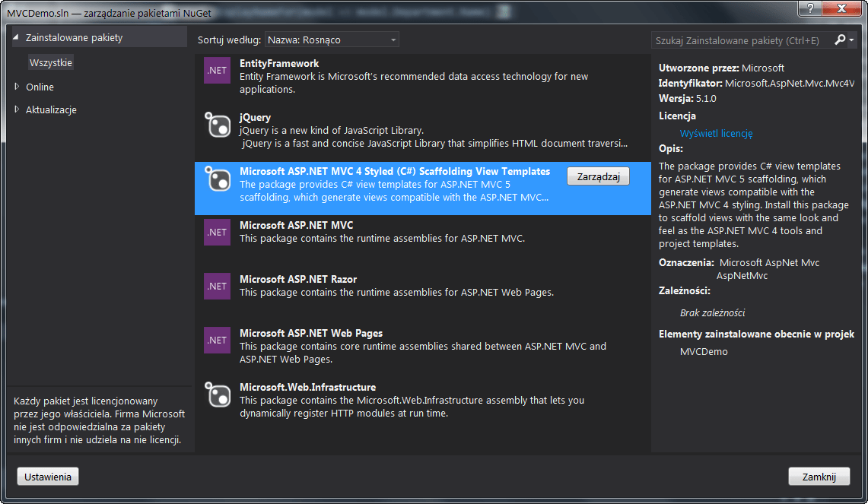Click the jQuery package icon
Image resolution: width=868 pixels, height=504 pixels.
pyautogui.click(x=217, y=124)
